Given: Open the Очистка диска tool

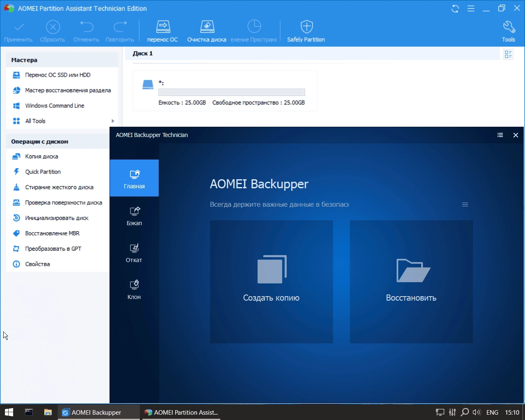Looking at the screenshot, I should [207, 32].
